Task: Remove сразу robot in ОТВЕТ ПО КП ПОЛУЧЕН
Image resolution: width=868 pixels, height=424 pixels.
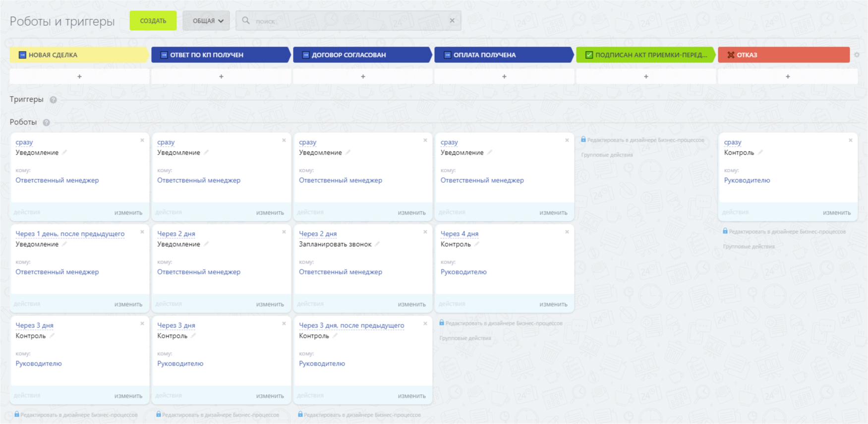Action: 284,140
